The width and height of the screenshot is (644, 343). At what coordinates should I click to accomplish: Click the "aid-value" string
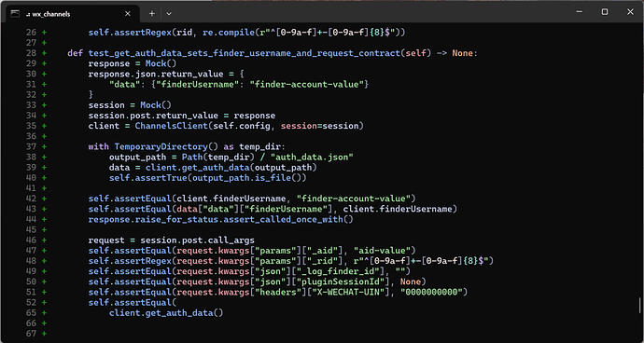[382, 251]
